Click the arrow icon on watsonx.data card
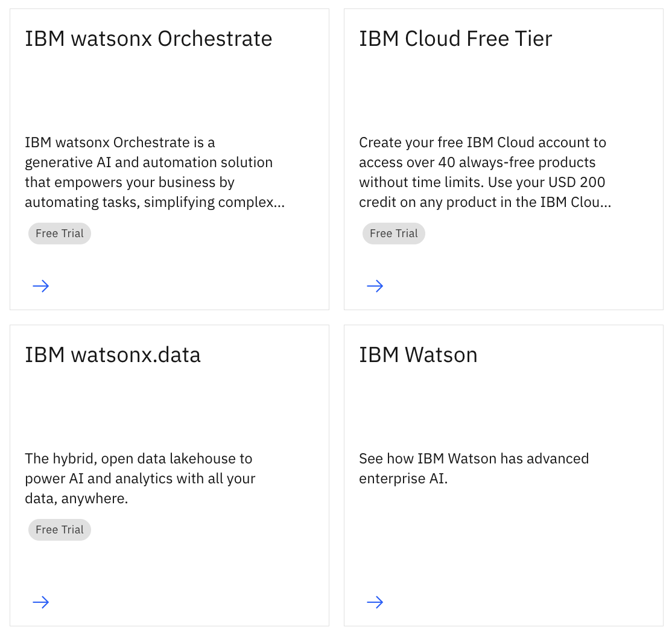This screenshot has height=636, width=672. point(41,602)
